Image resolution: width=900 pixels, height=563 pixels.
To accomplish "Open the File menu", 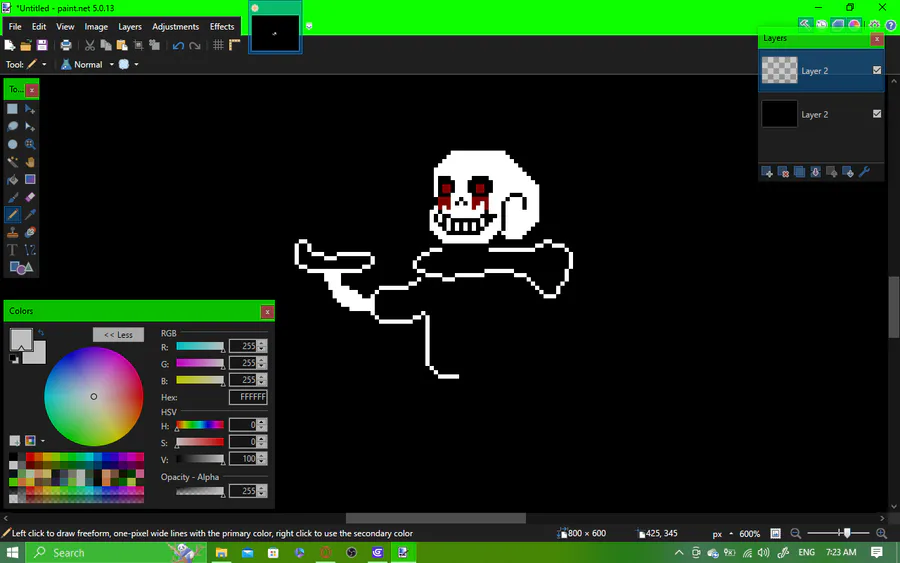I will (x=15, y=26).
